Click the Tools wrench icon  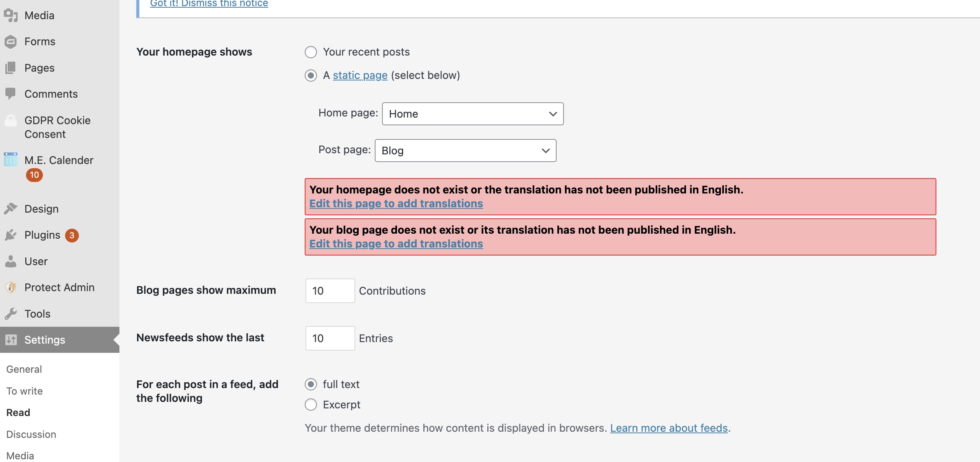click(11, 314)
